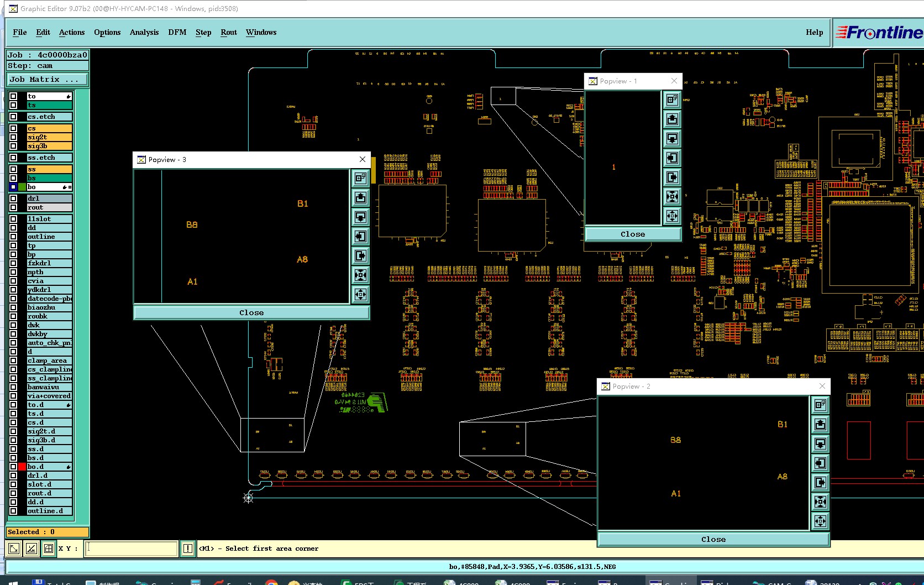Click the first icon in Popview - 1 toolbar
The height and width of the screenshot is (585, 924).
click(672, 100)
